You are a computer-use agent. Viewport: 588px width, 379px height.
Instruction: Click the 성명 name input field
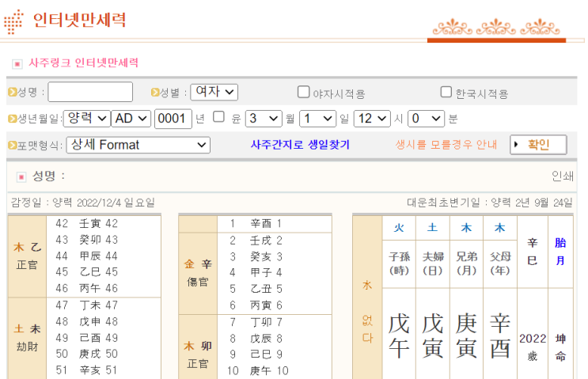pyautogui.click(x=90, y=92)
